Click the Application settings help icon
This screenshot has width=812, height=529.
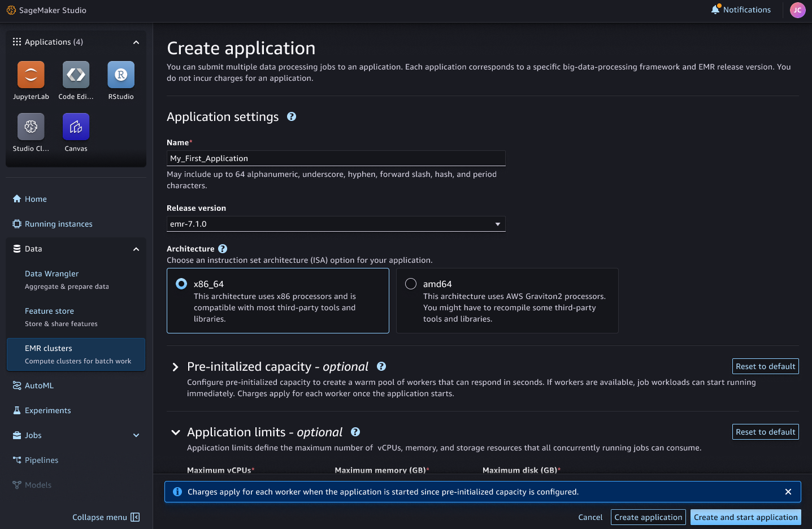point(292,116)
